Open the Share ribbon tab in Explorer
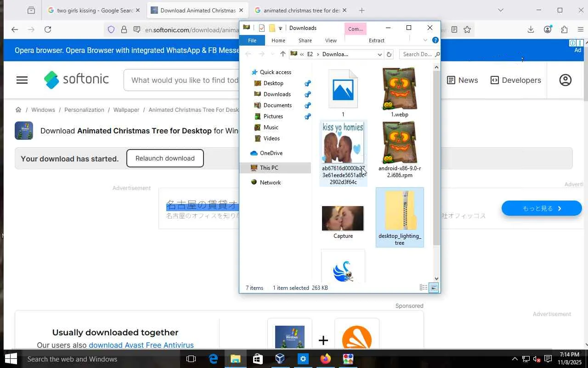The image size is (588, 368). click(x=305, y=40)
